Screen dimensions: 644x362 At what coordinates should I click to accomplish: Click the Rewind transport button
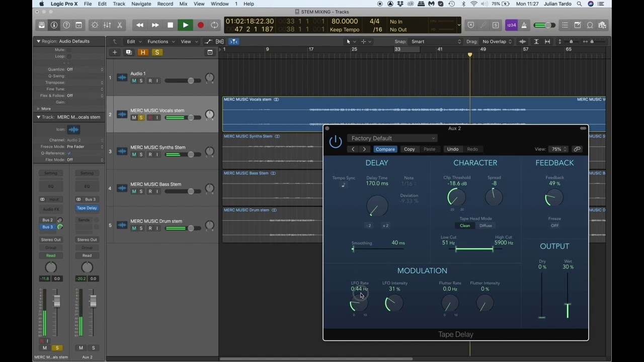[140, 25]
